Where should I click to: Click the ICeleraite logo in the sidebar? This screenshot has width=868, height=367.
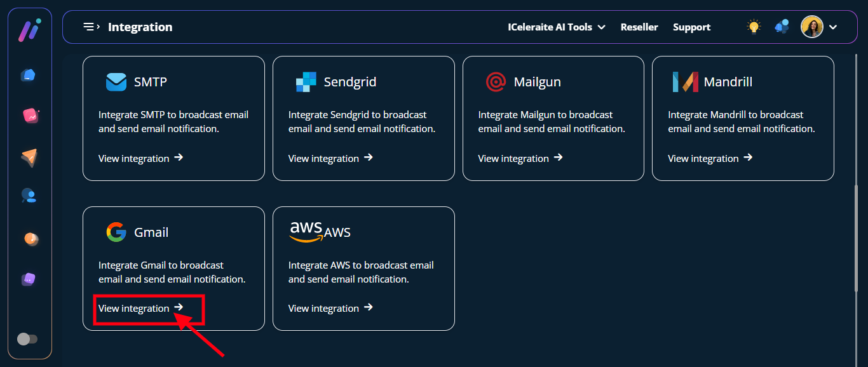pyautogui.click(x=29, y=30)
